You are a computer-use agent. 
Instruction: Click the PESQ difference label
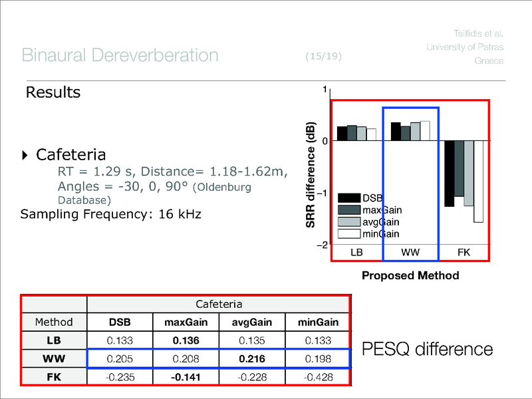[x=427, y=349]
